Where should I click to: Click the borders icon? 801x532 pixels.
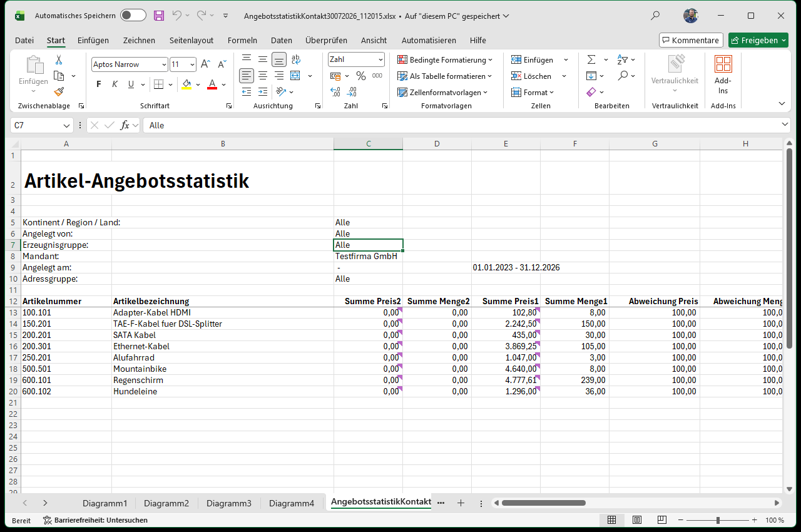pyautogui.click(x=158, y=84)
